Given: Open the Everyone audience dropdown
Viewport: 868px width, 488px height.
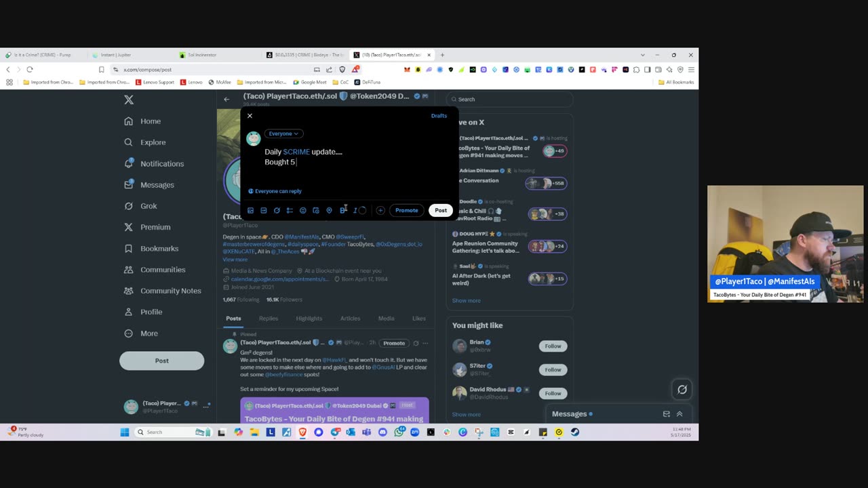Looking at the screenshot, I should [283, 134].
